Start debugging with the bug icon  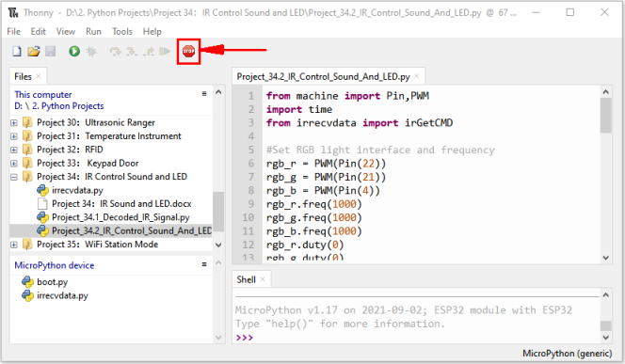click(91, 51)
